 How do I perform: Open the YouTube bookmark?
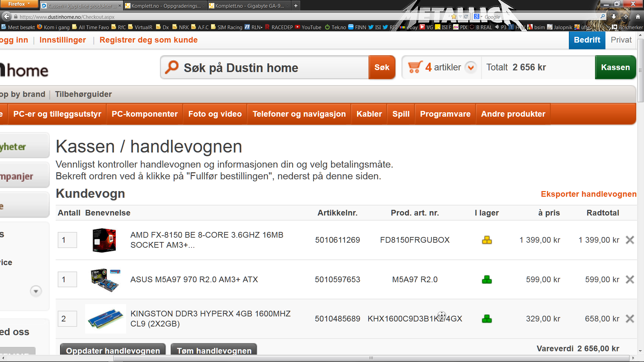(308, 27)
